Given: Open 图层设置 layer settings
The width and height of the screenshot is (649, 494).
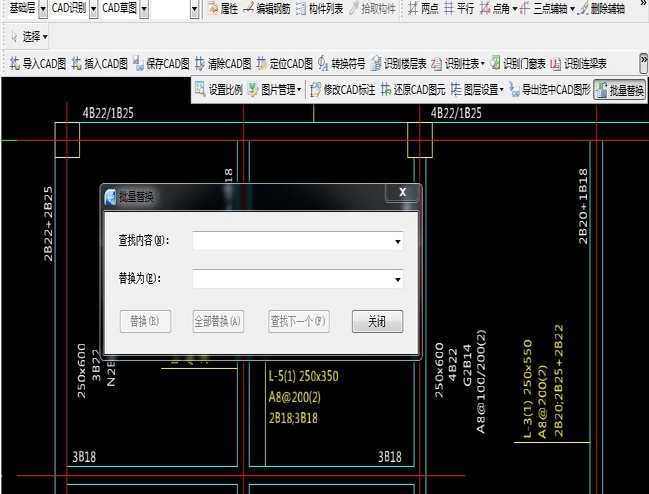Looking at the screenshot, I should (474, 89).
